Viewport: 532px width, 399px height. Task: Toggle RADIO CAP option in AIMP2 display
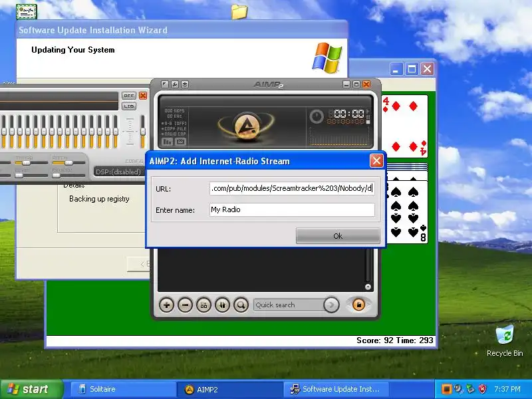point(174,134)
